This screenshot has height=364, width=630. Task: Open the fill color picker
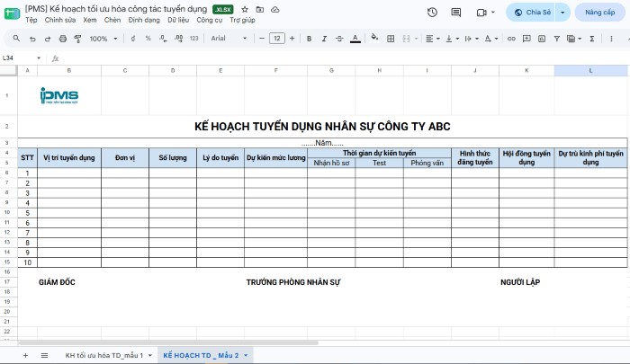[374, 39]
